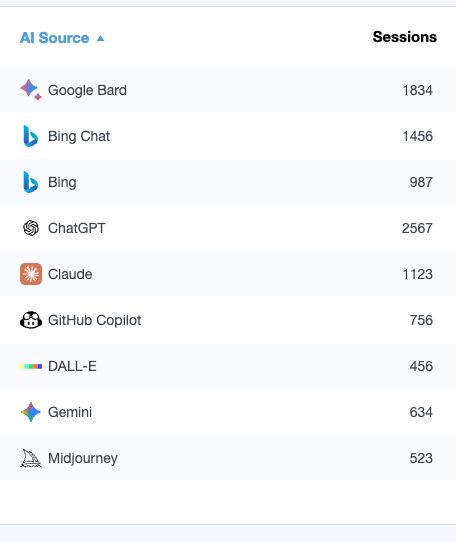Click the Bing logo icon

[x=30, y=182]
